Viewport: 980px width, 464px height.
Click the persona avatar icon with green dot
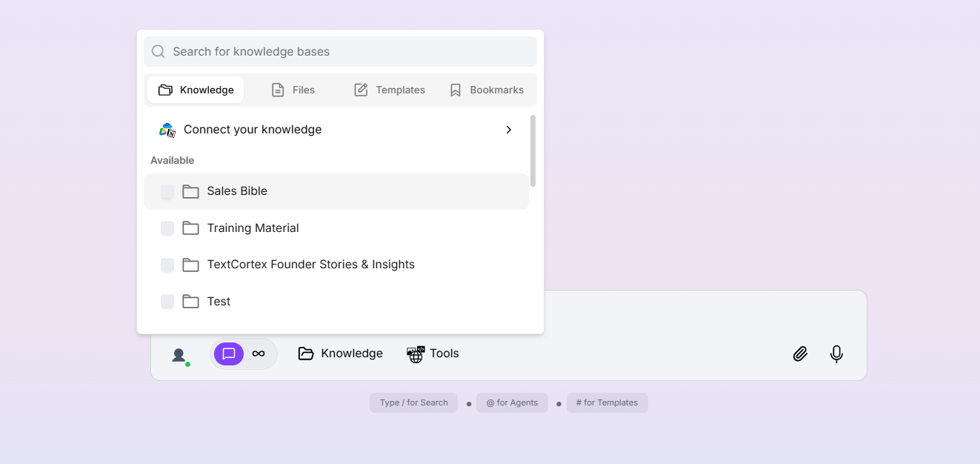179,355
